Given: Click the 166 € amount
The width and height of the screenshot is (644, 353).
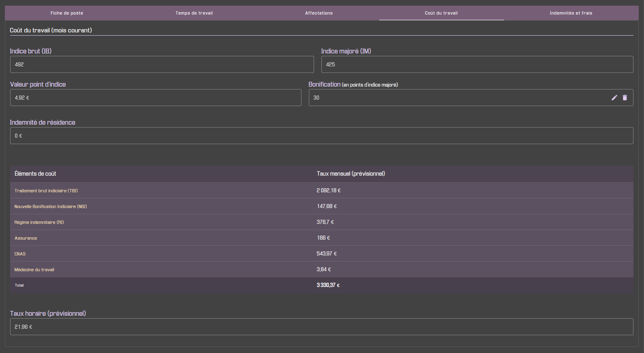Looking at the screenshot, I should pos(323,238).
